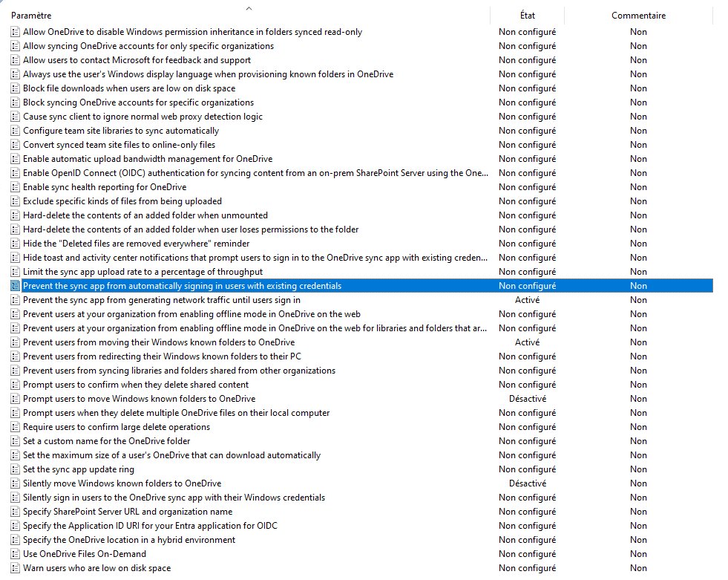Click the icon of highlighted "Prevent the sync app from automatically signing in" row
Viewport: 728px width, 580px height.
(16, 286)
